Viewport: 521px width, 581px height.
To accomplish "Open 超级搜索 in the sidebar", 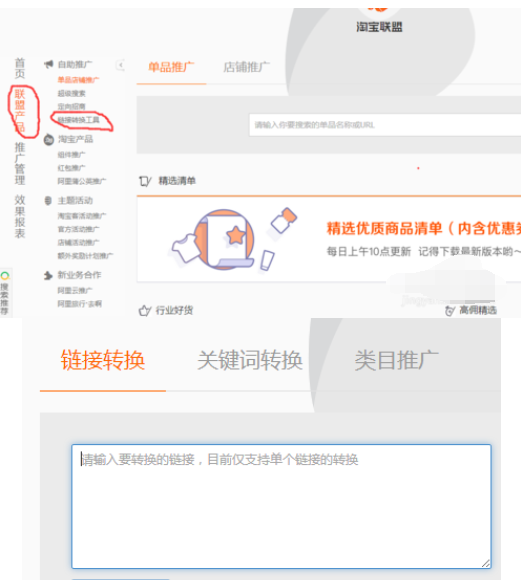I will 72,93.
